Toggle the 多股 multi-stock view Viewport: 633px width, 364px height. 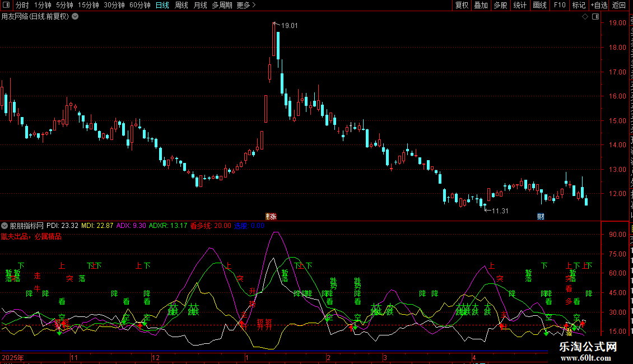point(500,5)
